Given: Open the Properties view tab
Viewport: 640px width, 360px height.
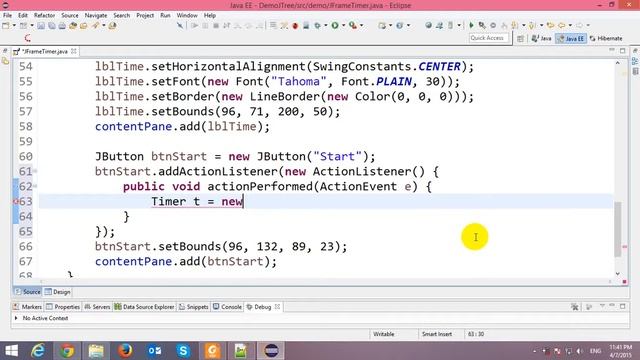Looking at the screenshot, I should coord(63,307).
